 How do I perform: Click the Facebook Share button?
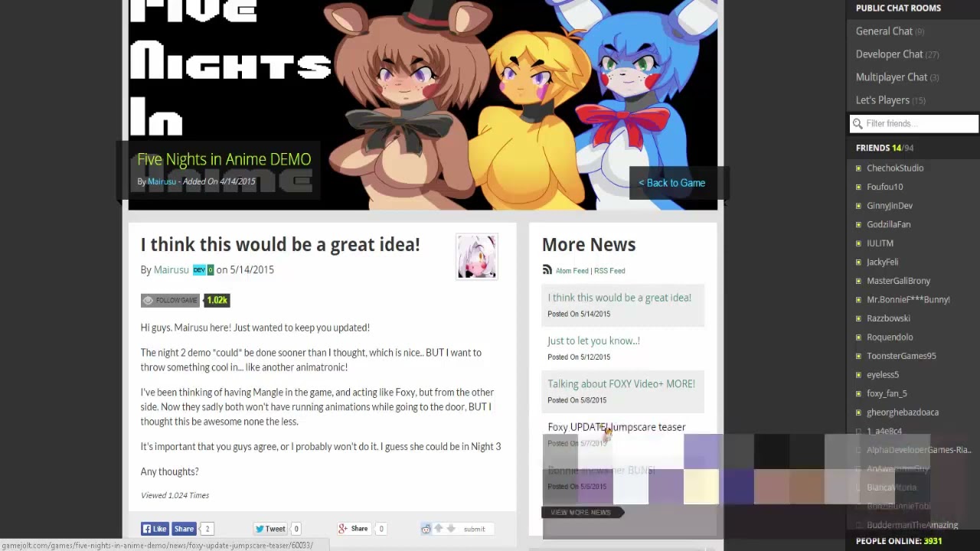(x=184, y=529)
